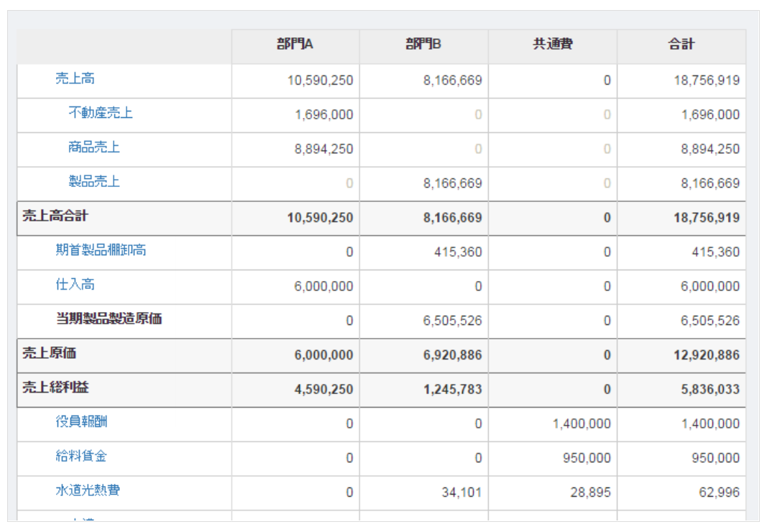Click the 売上原価 row label
This screenshot has height=532, width=767.
point(49,354)
